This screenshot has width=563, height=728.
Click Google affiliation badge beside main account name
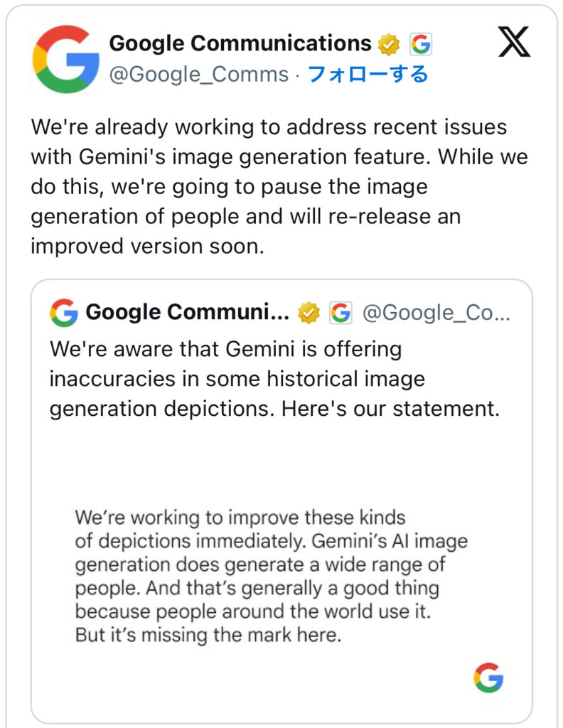[421, 45]
